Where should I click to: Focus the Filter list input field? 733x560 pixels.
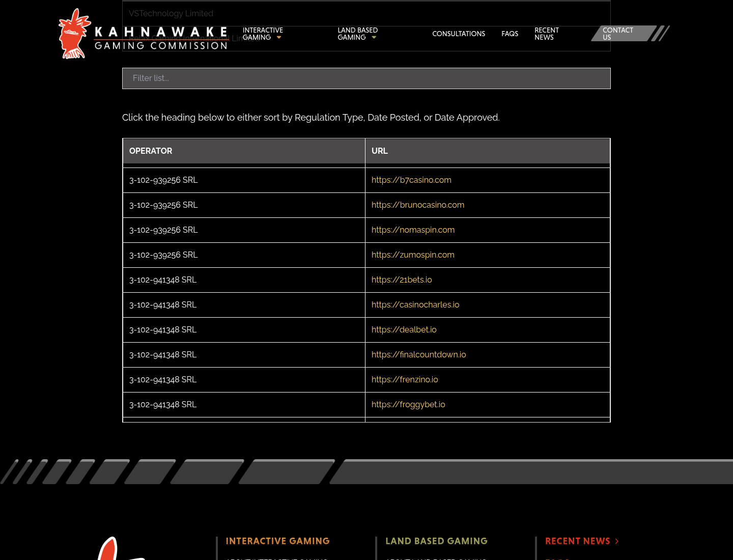[366, 78]
